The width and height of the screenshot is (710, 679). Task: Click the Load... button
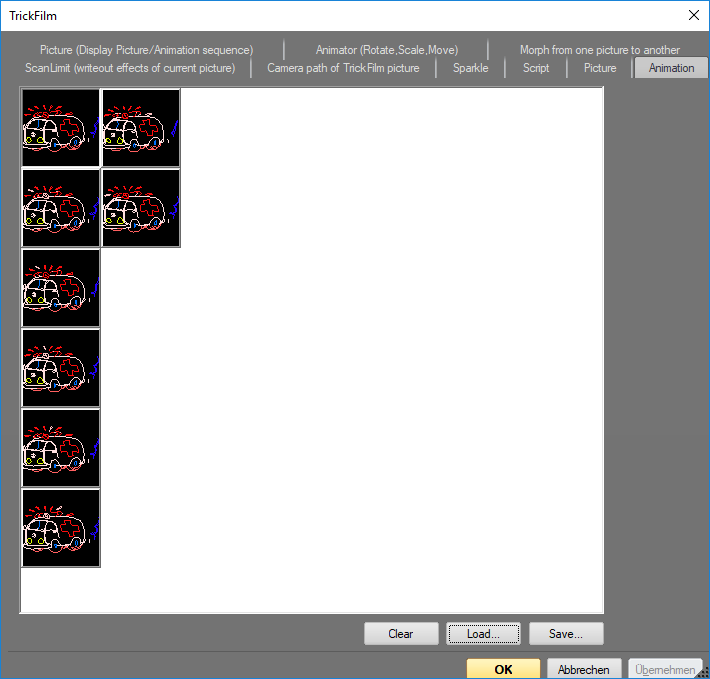tap(484, 634)
